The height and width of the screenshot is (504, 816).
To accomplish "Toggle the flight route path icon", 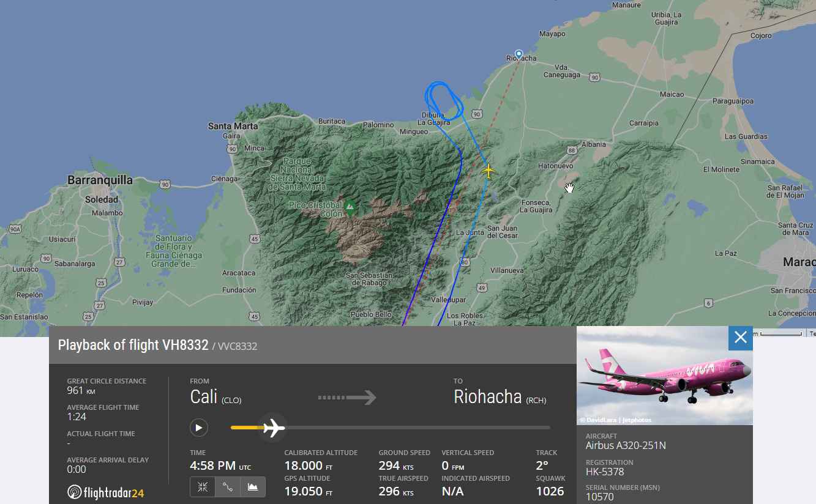I will tap(228, 487).
